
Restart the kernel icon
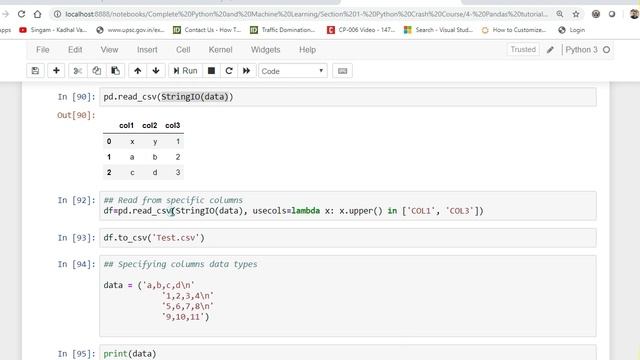point(229,71)
